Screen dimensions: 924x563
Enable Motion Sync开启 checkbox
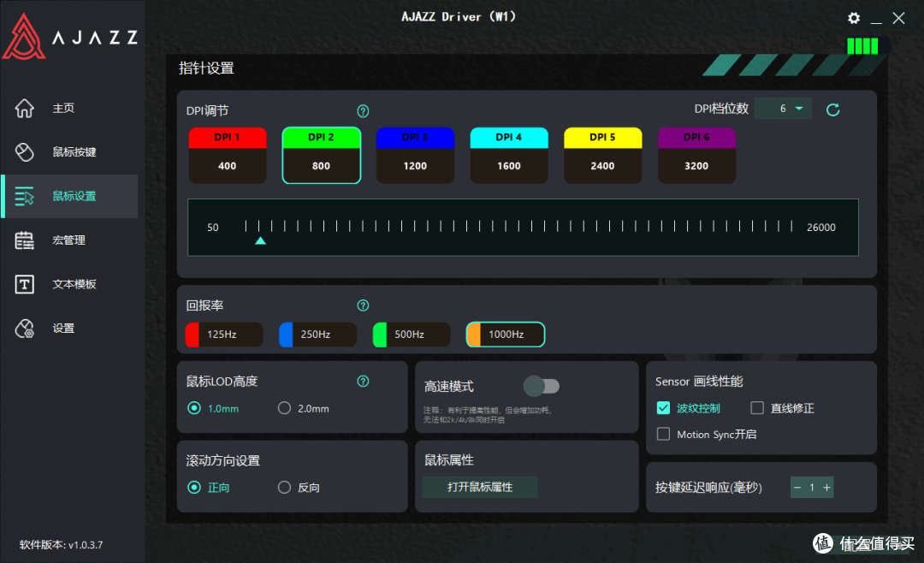pos(664,434)
